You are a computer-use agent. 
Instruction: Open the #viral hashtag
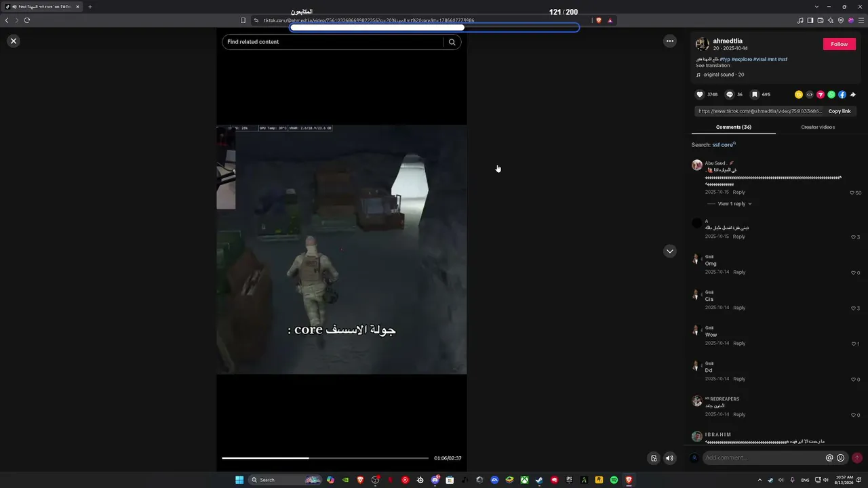pyautogui.click(x=759, y=60)
